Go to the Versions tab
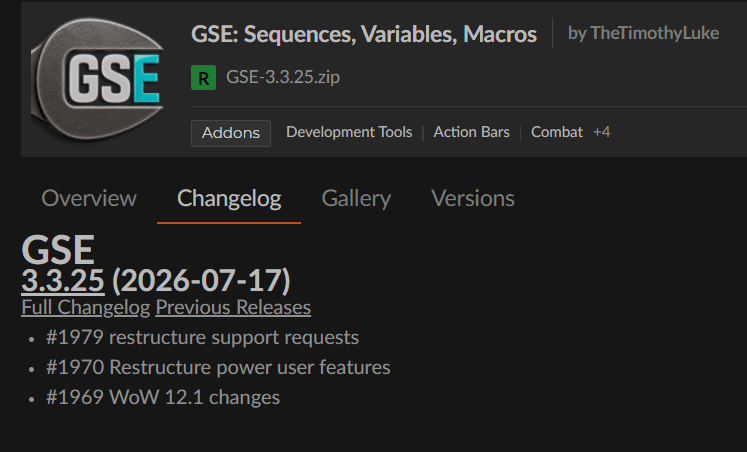The height and width of the screenshot is (452, 747). pyautogui.click(x=473, y=198)
